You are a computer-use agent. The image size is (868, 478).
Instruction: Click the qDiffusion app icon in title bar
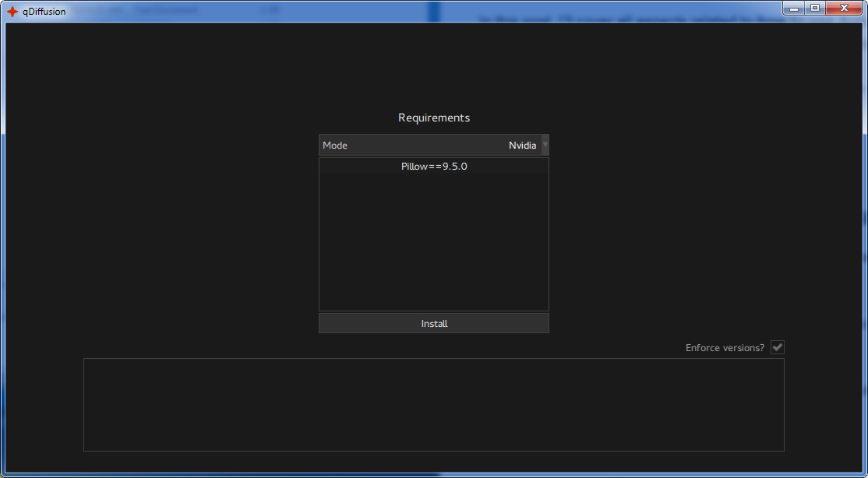[12, 11]
